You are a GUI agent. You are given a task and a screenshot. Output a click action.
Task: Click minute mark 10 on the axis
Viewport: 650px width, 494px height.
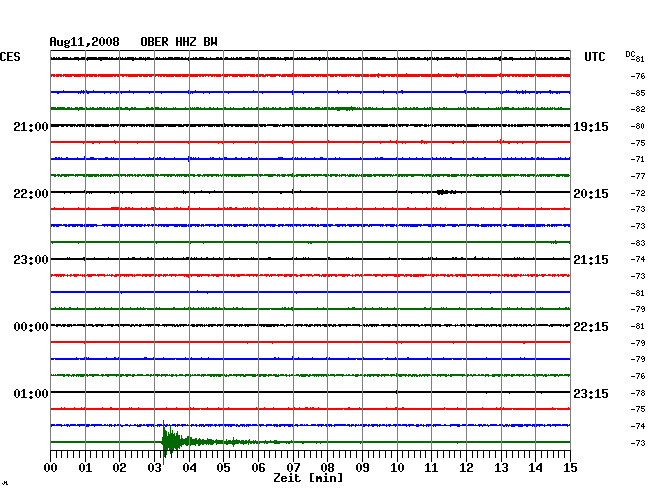point(397,467)
